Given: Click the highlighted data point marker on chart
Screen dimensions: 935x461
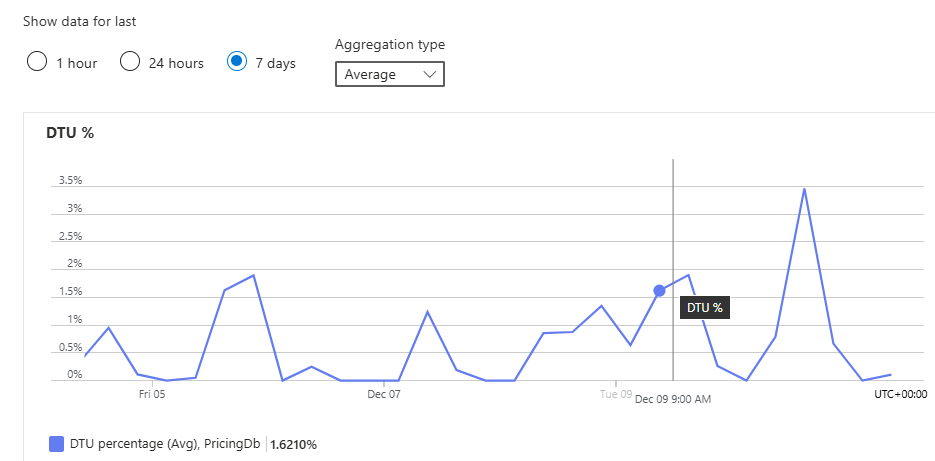Looking at the screenshot, I should tap(659, 291).
